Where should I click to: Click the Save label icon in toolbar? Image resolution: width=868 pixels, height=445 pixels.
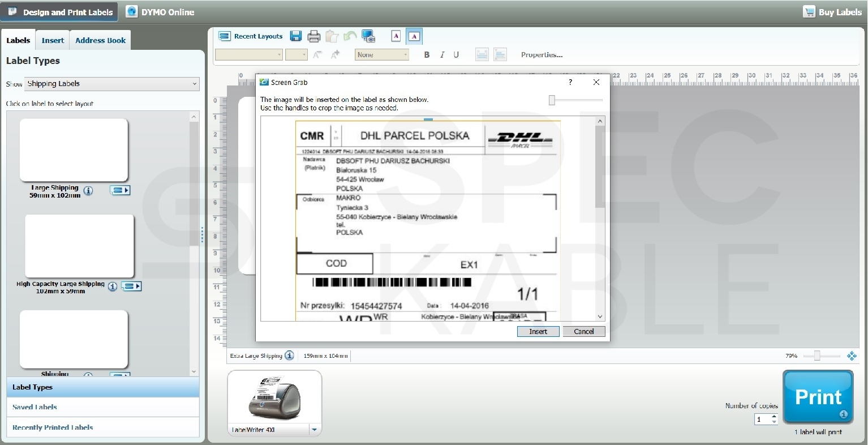(295, 36)
